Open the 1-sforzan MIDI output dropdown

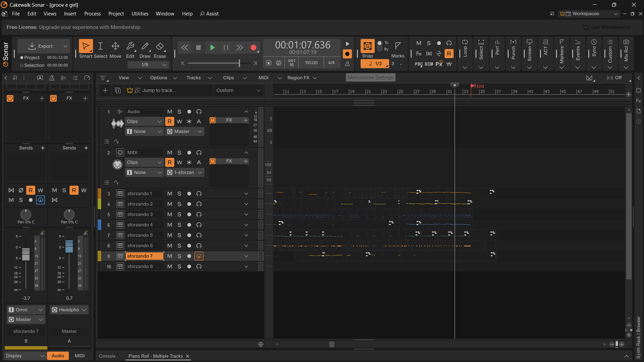[185, 173]
